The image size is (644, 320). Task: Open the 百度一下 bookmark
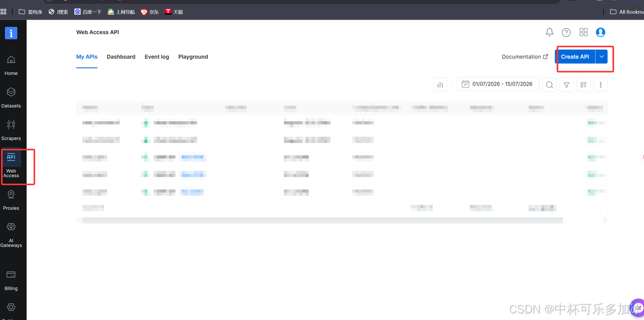(88, 12)
